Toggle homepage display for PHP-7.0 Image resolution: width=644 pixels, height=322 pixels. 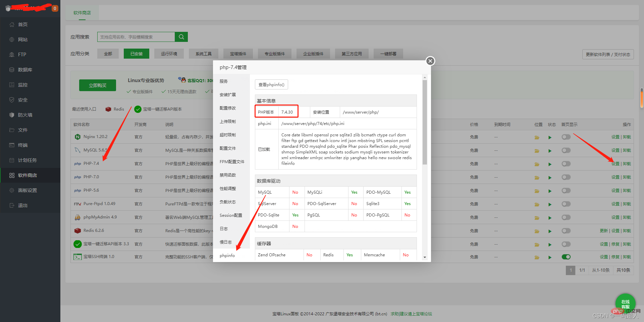(x=566, y=177)
